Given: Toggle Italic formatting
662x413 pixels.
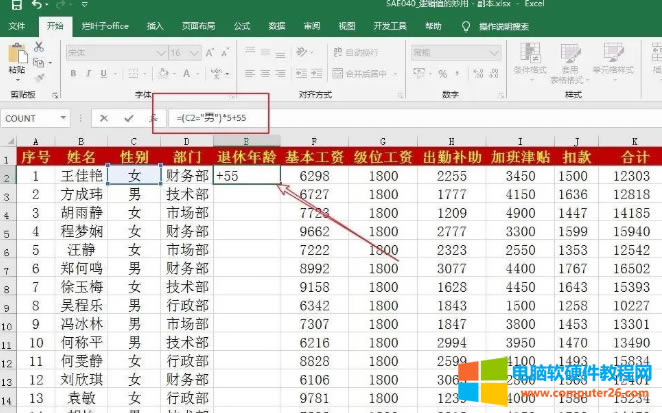Looking at the screenshot, I should (90, 72).
